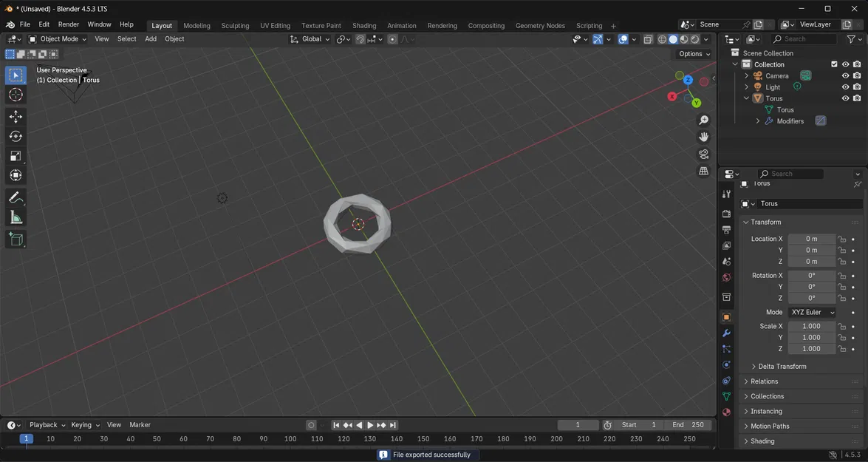868x462 pixels.
Task: Switch to the Shading workspace tab
Action: pos(363,25)
